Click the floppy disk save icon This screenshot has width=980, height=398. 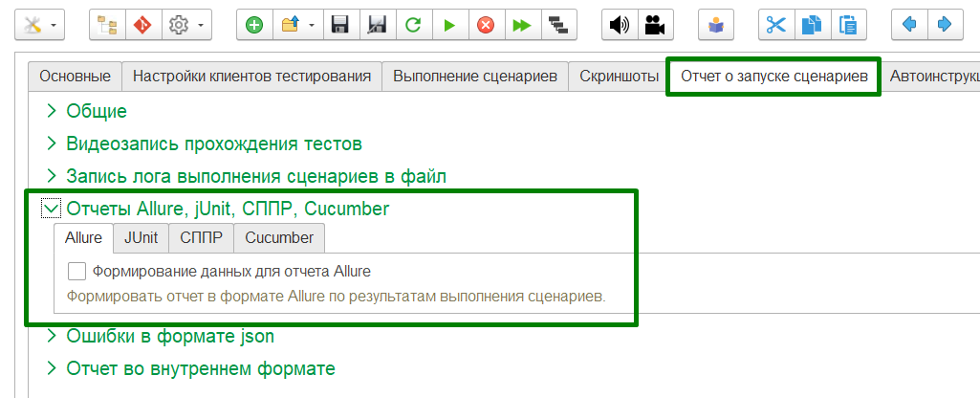(340, 25)
